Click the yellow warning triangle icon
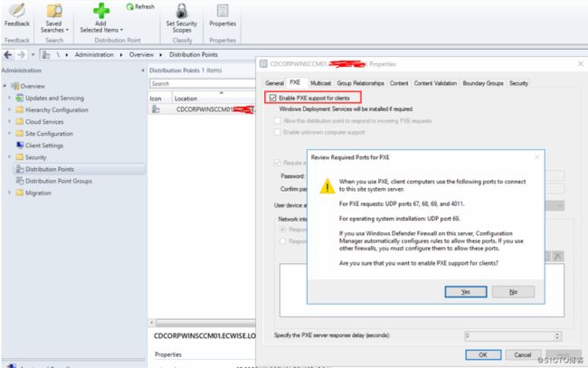The image size is (588, 368). click(x=327, y=186)
